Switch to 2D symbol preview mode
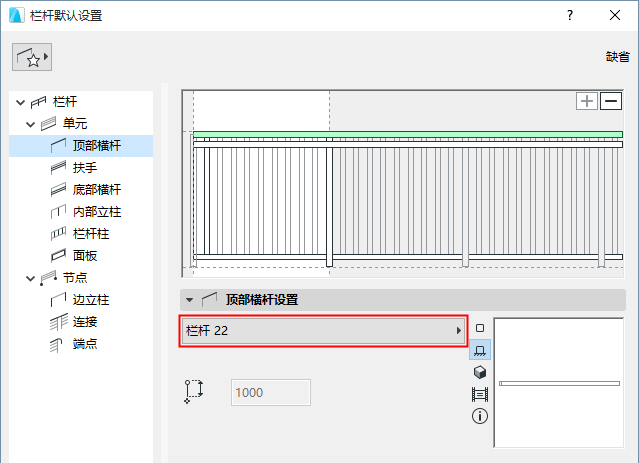 [x=480, y=328]
